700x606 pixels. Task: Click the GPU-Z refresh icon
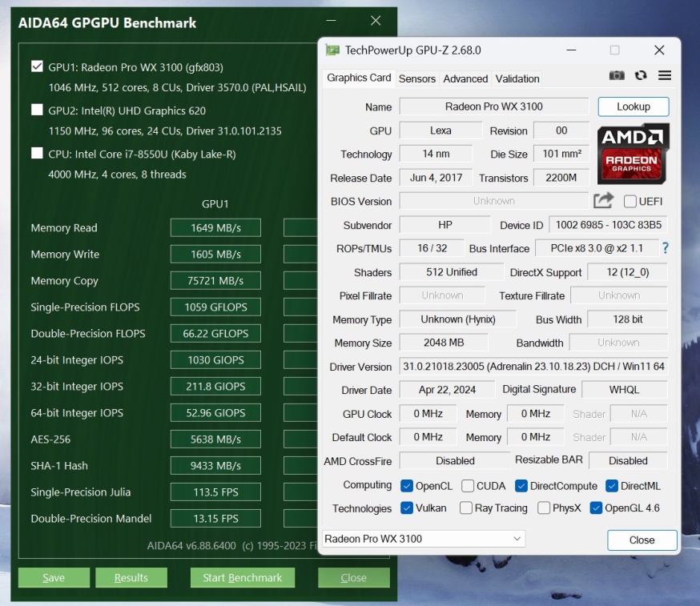click(641, 75)
